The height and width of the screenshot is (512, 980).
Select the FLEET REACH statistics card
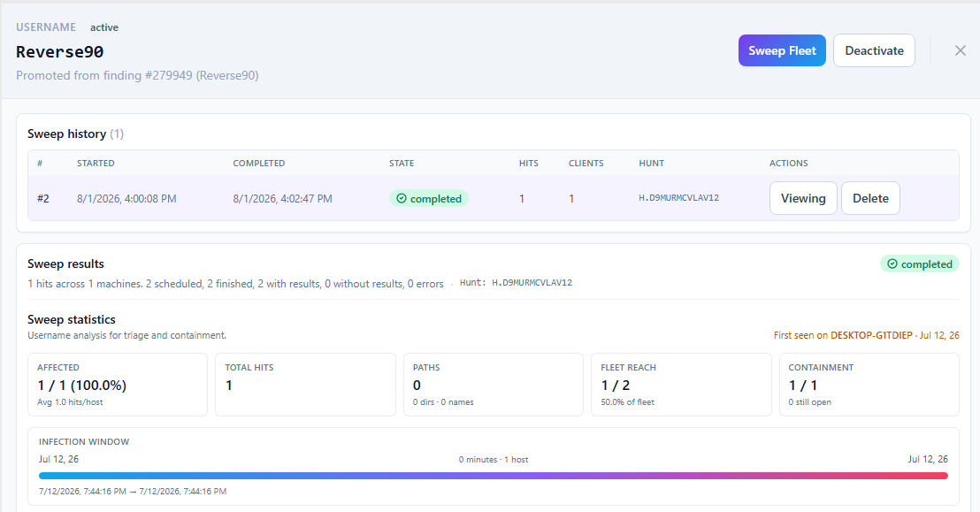point(681,385)
